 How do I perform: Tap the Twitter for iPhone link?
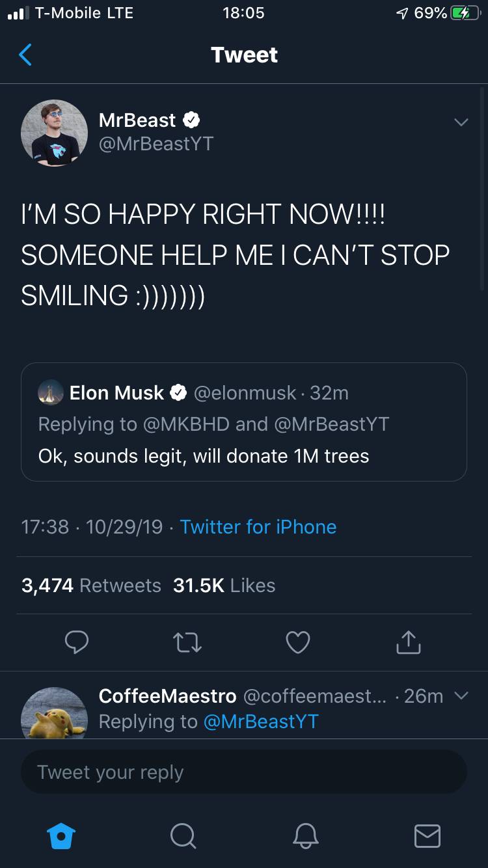point(258,526)
